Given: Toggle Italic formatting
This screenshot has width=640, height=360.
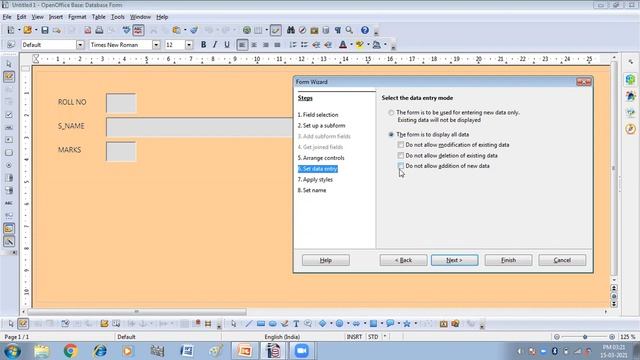Looking at the screenshot, I should tap(215, 45).
